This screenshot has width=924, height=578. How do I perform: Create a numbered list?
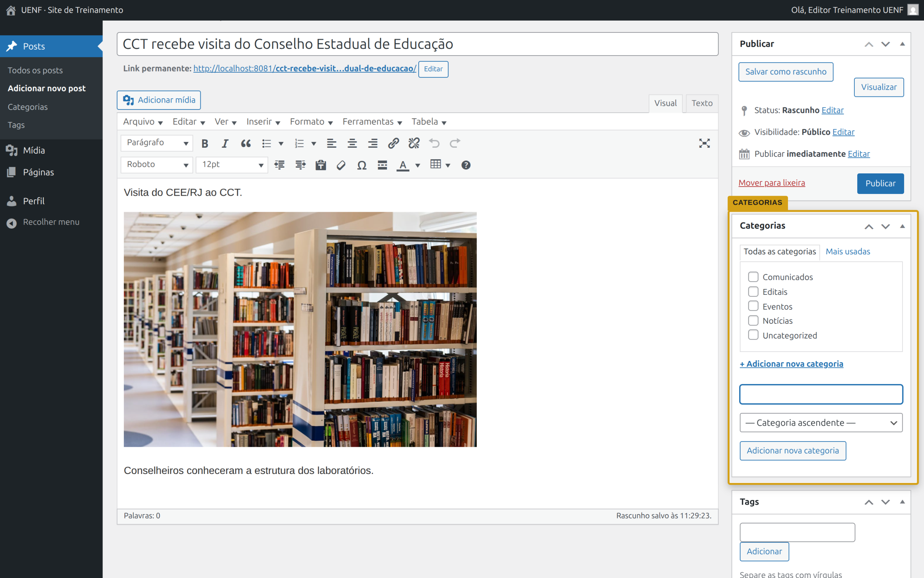coord(299,143)
